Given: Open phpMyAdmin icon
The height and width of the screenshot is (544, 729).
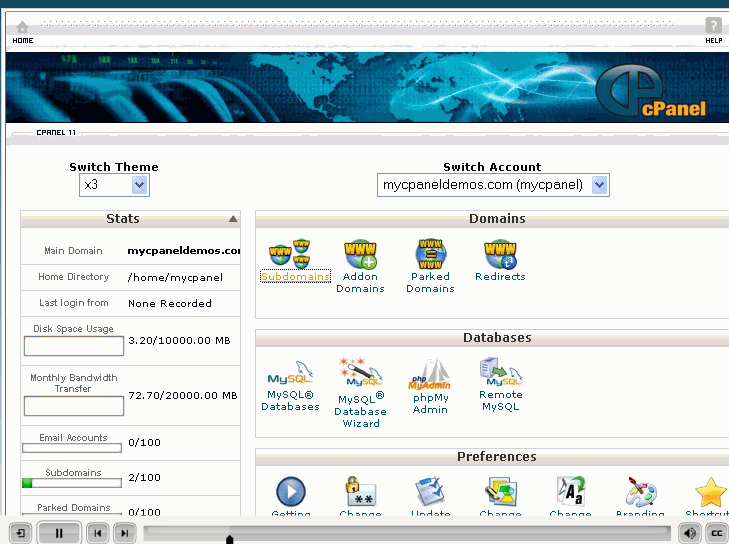Looking at the screenshot, I should (430, 374).
